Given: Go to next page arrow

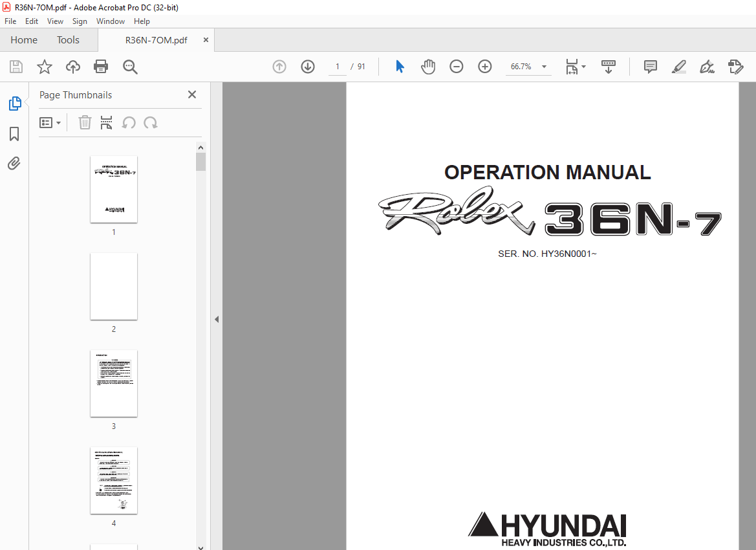Looking at the screenshot, I should click(308, 67).
